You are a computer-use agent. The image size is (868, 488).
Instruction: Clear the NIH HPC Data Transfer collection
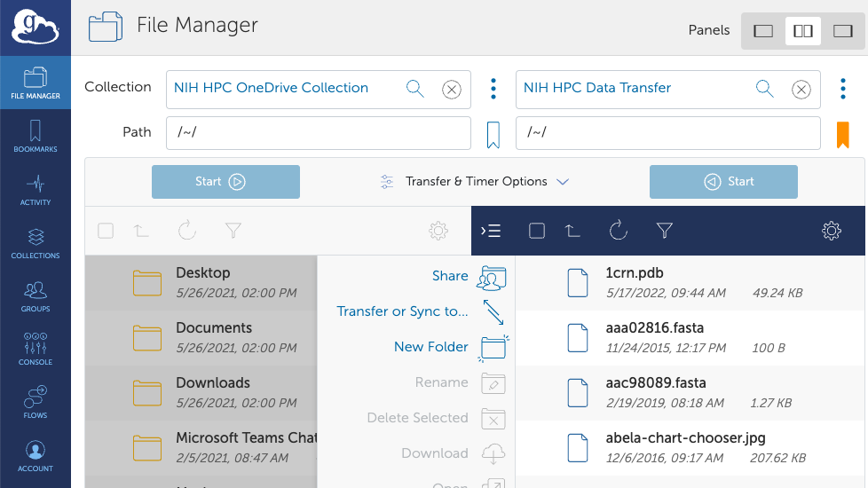pos(801,89)
